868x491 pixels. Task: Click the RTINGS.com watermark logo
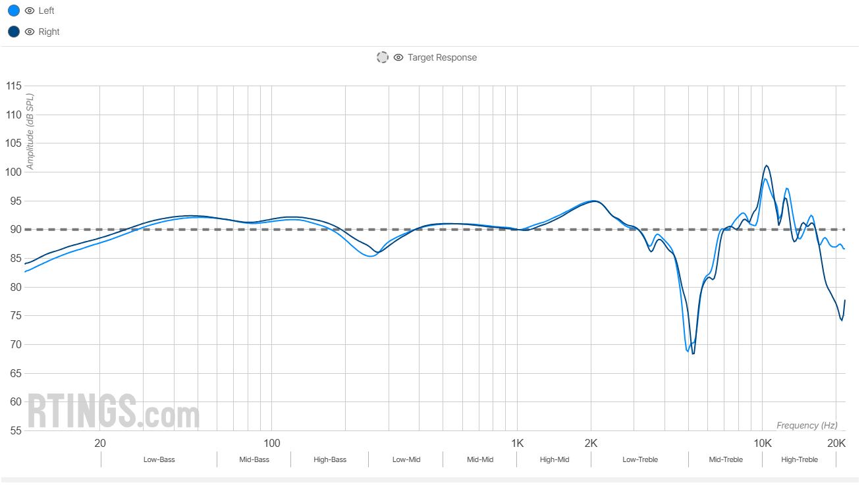tap(113, 411)
